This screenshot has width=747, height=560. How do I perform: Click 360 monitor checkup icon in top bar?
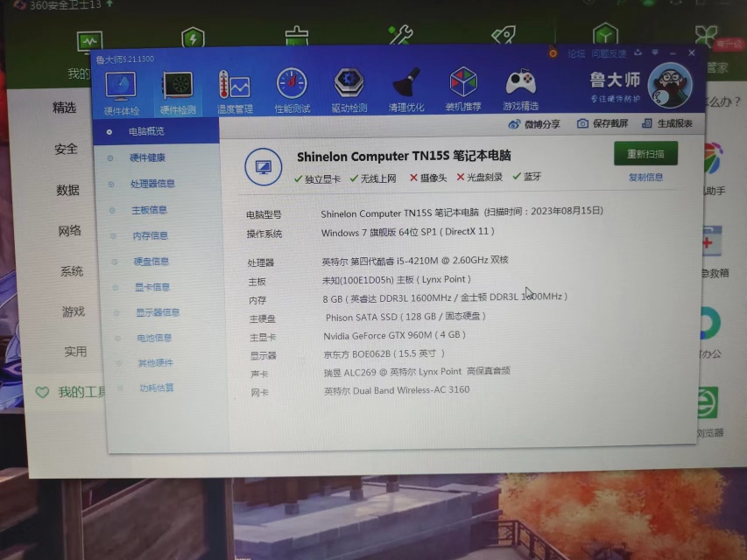[89, 41]
